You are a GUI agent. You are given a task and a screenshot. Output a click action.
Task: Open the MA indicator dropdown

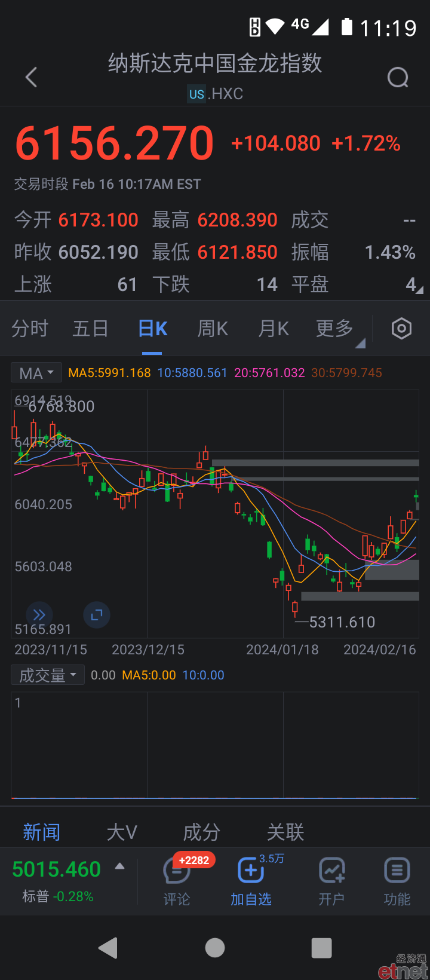[x=36, y=373]
